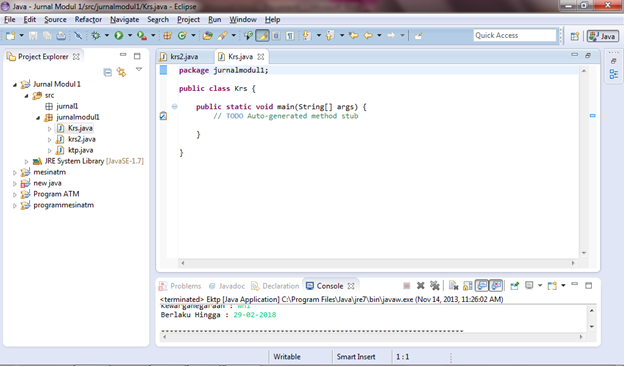Viewport: 625px width, 367px height.
Task: Open the Refactor menu
Action: click(x=88, y=20)
